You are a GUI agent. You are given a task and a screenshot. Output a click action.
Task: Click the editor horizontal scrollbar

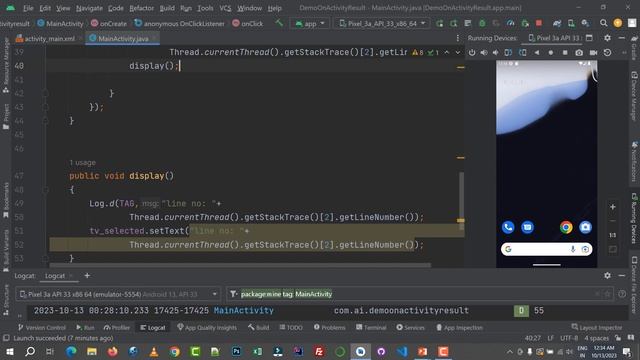click(239, 265)
